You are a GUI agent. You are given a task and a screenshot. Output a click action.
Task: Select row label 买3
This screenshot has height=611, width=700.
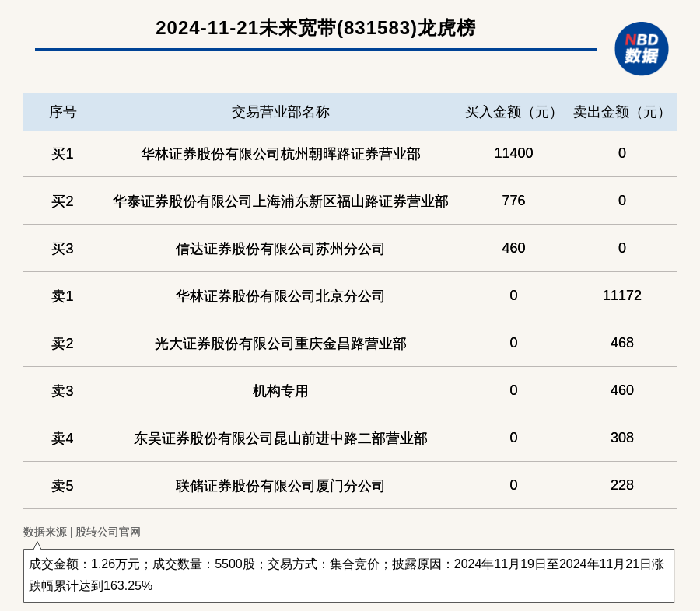pyautogui.click(x=62, y=249)
